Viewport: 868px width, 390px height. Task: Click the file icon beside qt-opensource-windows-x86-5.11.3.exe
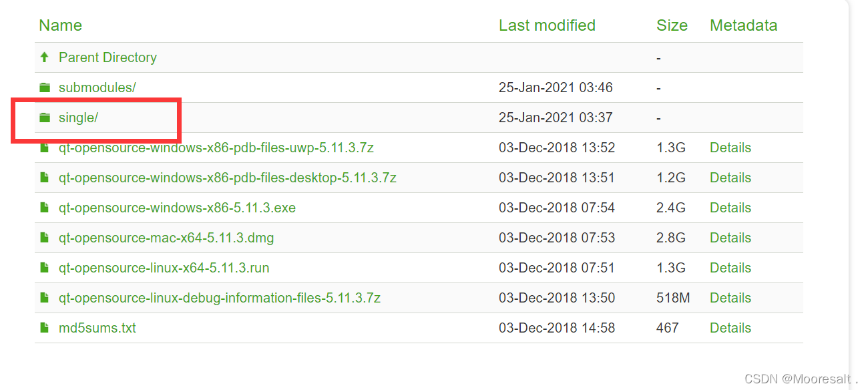[x=44, y=207]
